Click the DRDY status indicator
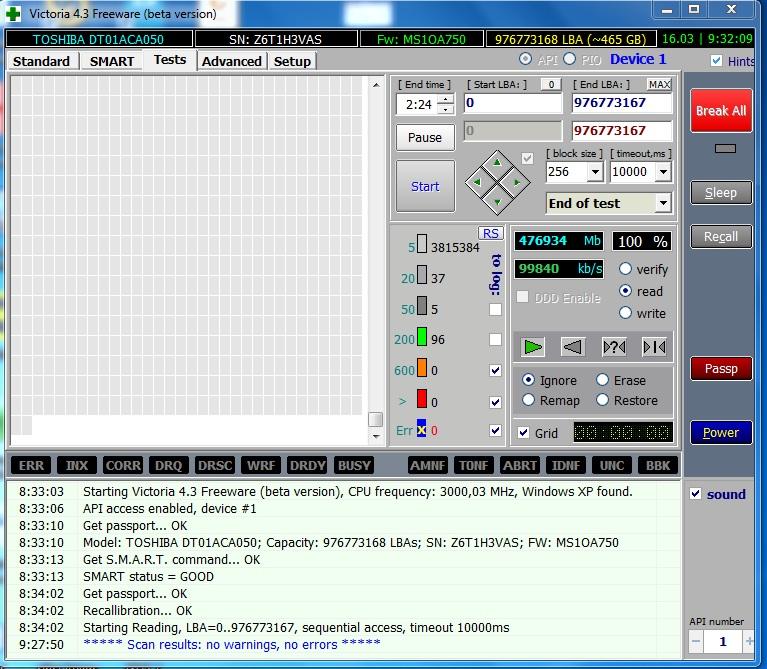 [x=307, y=465]
